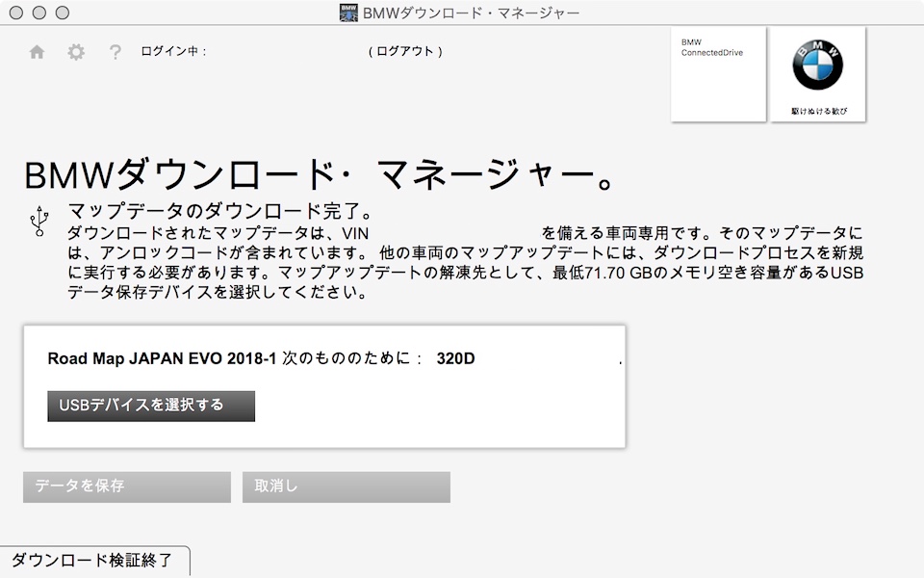
Task: Click the マップデータのダウンロード完了 heading
Action: pos(221,211)
